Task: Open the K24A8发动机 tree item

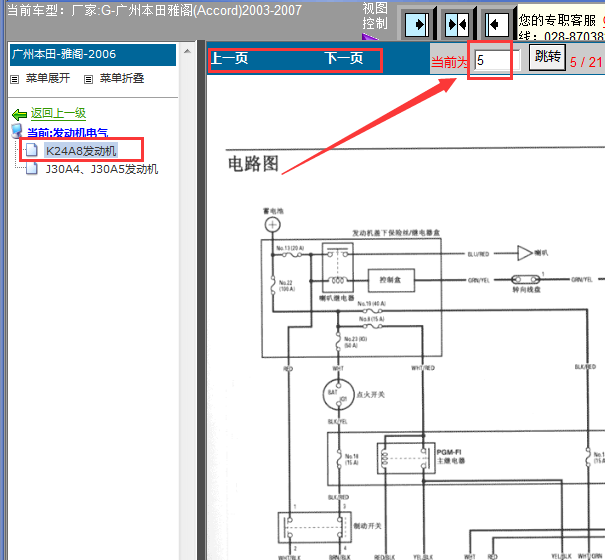Action: (81, 151)
